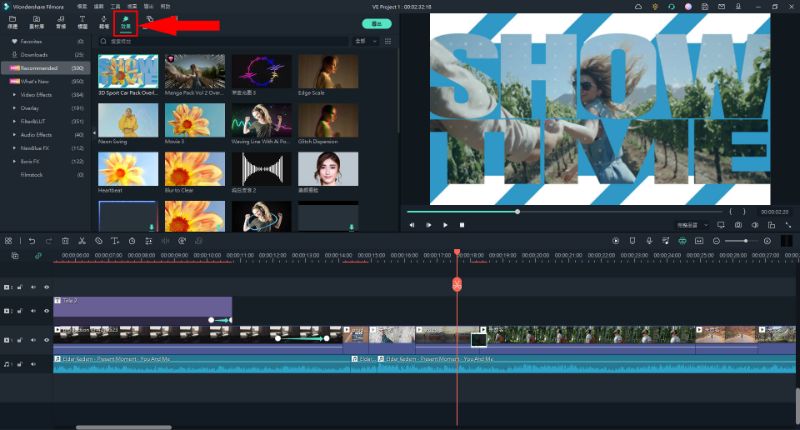Record voiceover with microphone icon

[x=649, y=241]
